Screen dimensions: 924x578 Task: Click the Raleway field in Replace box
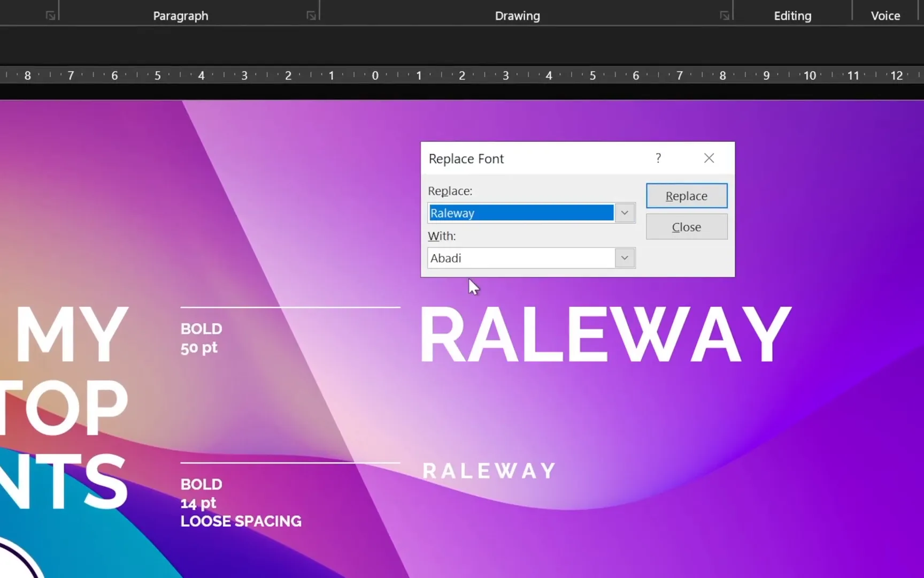coord(521,213)
